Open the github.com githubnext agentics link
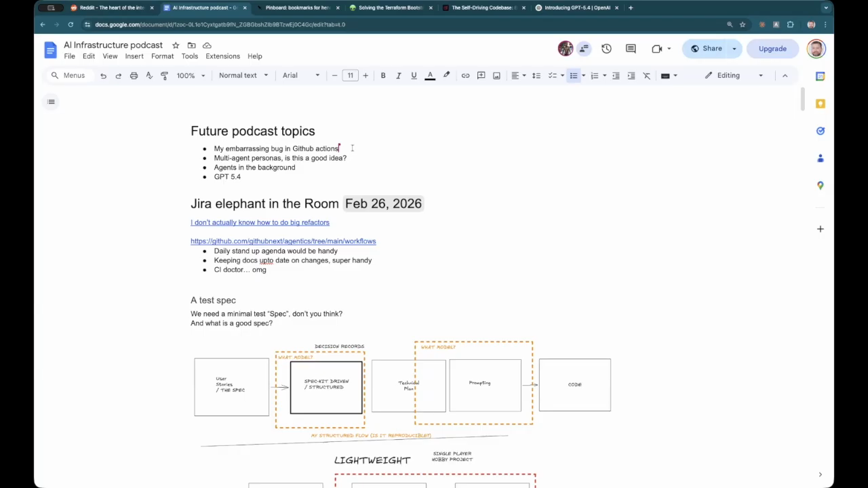The height and width of the screenshot is (488, 868). [x=283, y=241]
